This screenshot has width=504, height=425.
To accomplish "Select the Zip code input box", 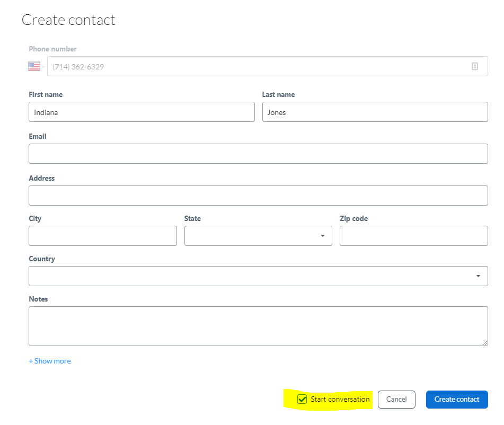I will pyautogui.click(x=414, y=236).
